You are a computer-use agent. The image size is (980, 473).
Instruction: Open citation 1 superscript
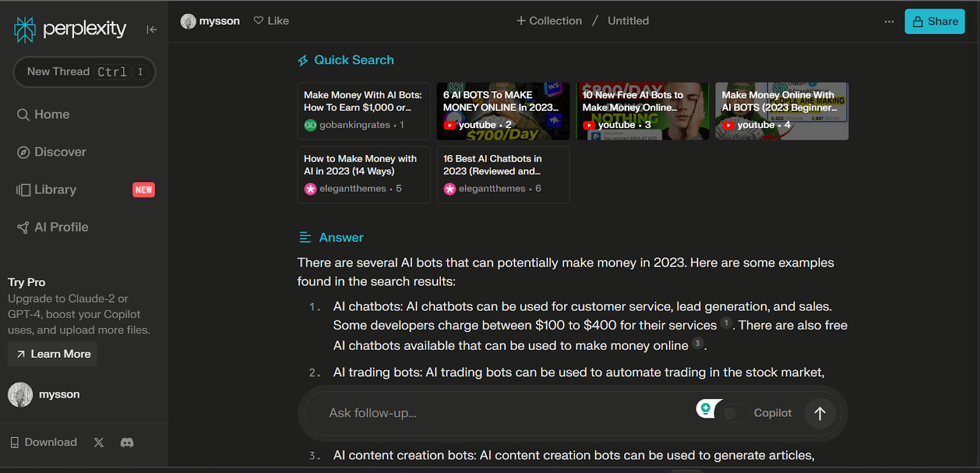point(726,323)
